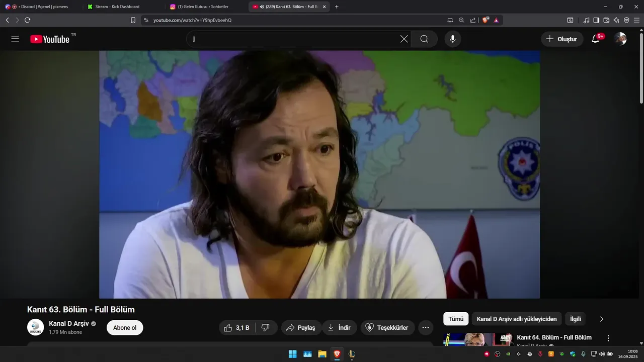Viewport: 644px width, 362px height.
Task: Start voice search with the microphone
Action: 453,39
